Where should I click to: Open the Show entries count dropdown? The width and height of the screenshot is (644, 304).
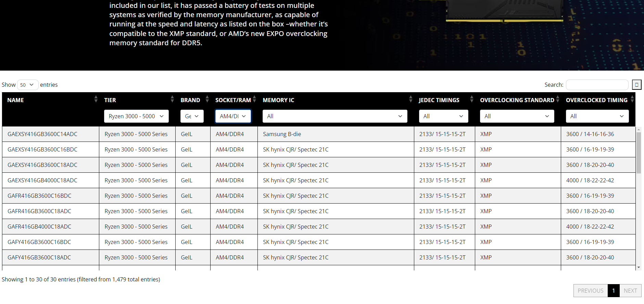tap(27, 85)
